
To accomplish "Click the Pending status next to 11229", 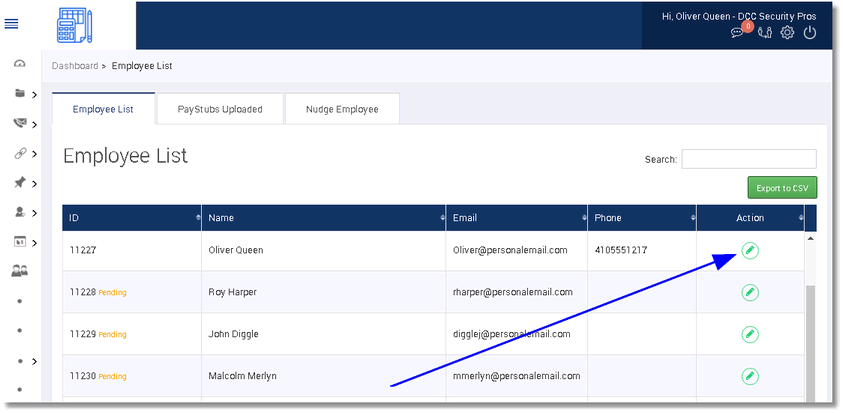I will point(112,334).
